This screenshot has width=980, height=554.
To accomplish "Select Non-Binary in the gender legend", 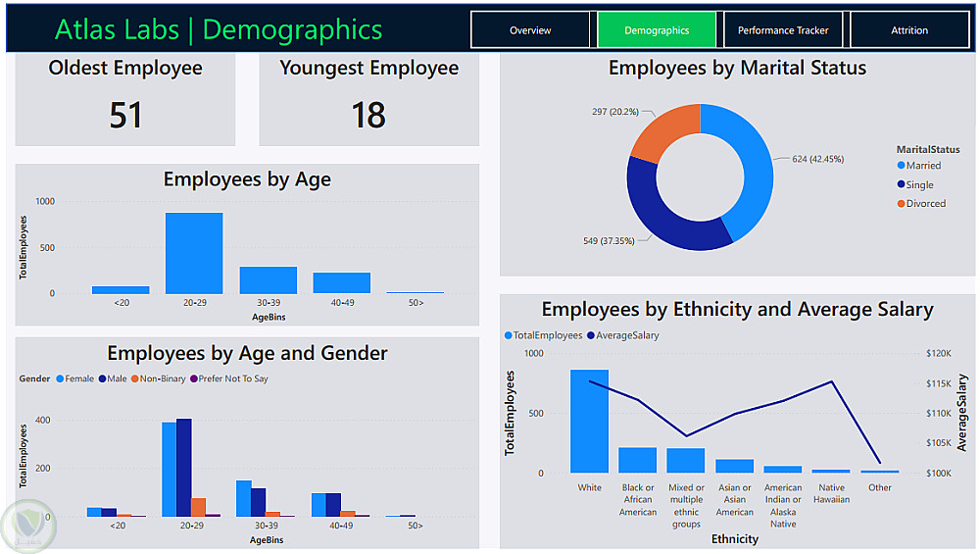I will point(158,378).
